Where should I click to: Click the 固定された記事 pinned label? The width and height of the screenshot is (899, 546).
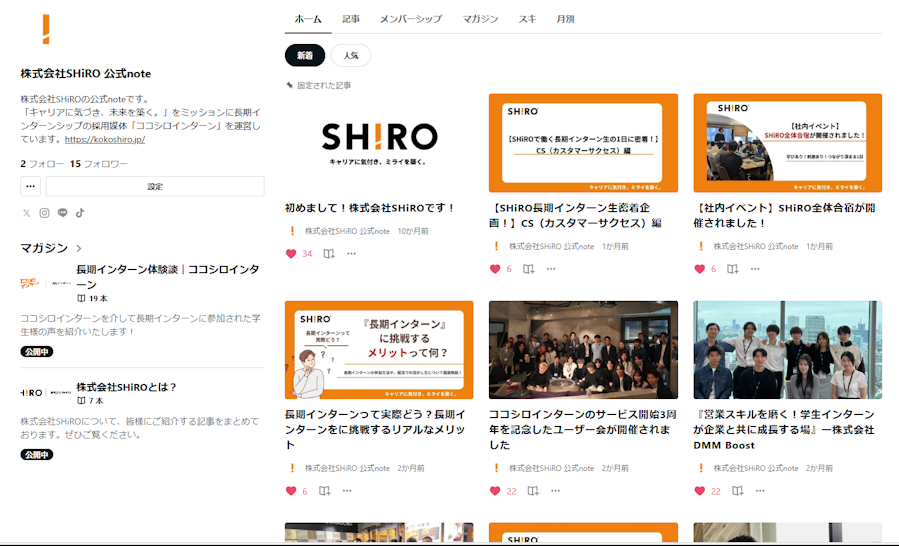click(x=323, y=85)
